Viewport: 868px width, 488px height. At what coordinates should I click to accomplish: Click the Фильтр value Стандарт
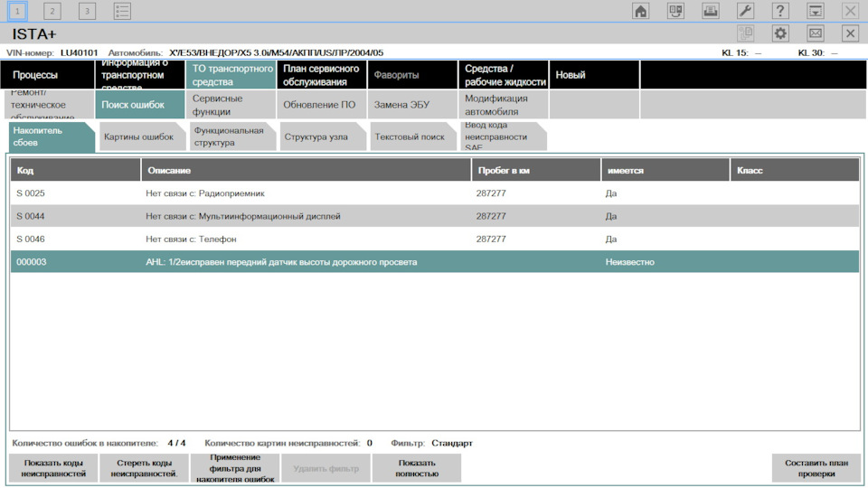click(x=452, y=443)
